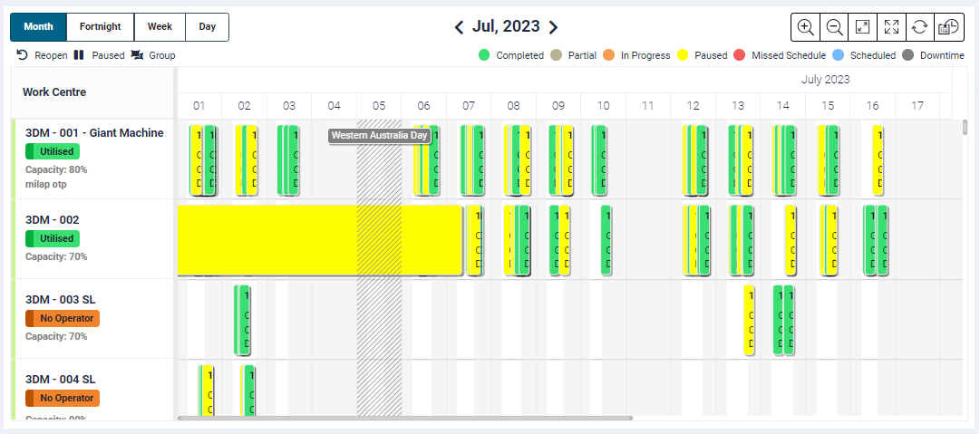The width and height of the screenshot is (980, 434).
Task: Click the blue Scheduled legend swatch
Action: pyautogui.click(x=839, y=55)
